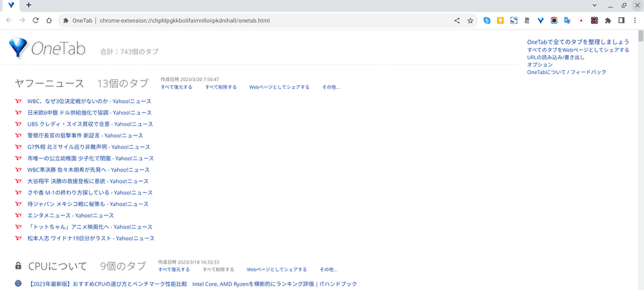Share CPUについて group as web page
The image size is (644, 290).
[x=277, y=269]
